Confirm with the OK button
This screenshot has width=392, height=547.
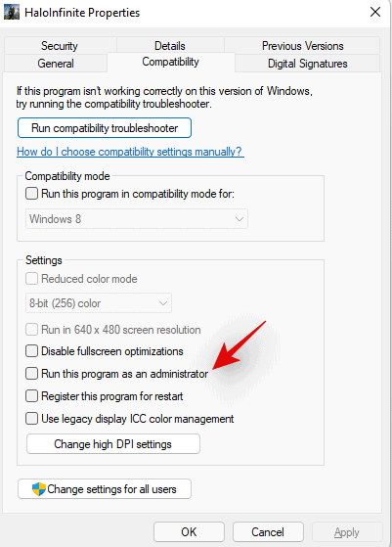coord(189,532)
